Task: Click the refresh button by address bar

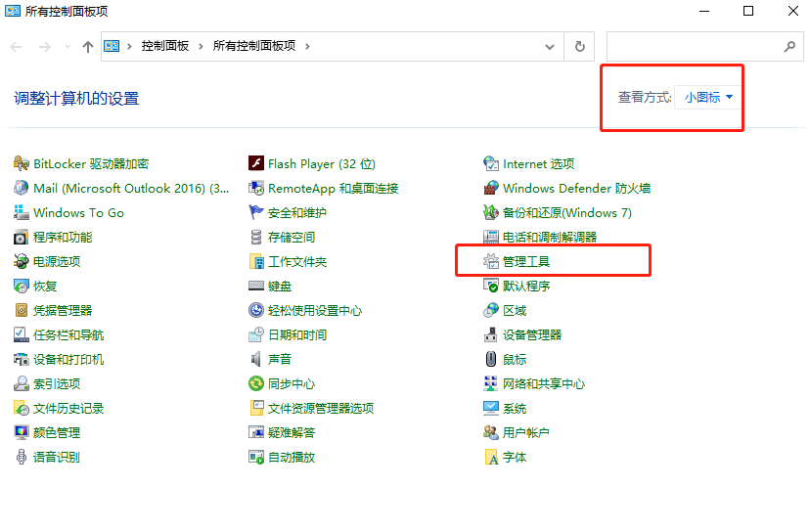Action: coord(580,46)
